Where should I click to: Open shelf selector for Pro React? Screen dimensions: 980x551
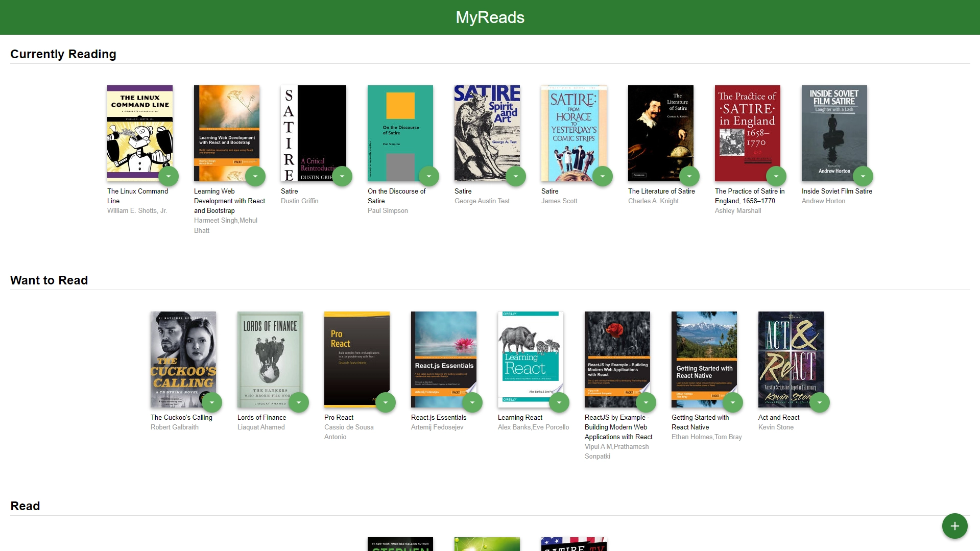(x=386, y=402)
